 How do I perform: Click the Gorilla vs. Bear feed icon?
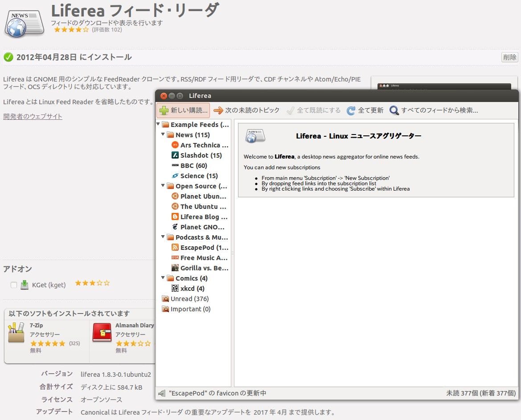click(x=175, y=268)
